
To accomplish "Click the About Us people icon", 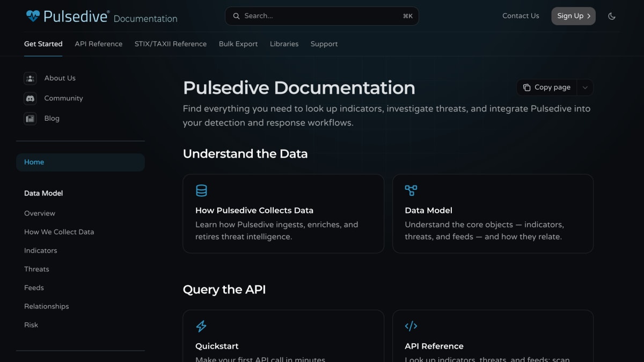I will pos(30,78).
